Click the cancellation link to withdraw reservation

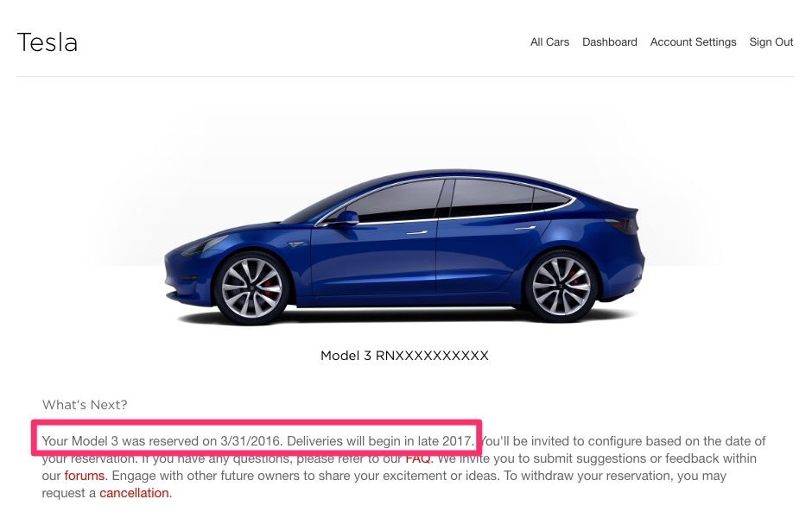coord(134,493)
